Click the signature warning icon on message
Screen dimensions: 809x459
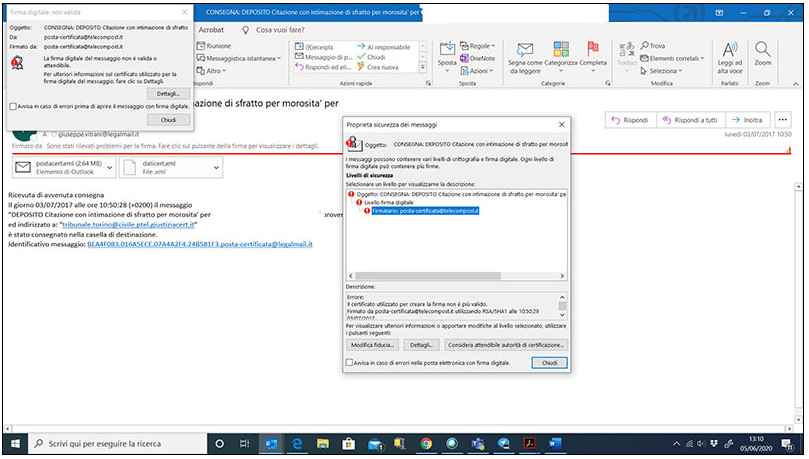(x=788, y=150)
